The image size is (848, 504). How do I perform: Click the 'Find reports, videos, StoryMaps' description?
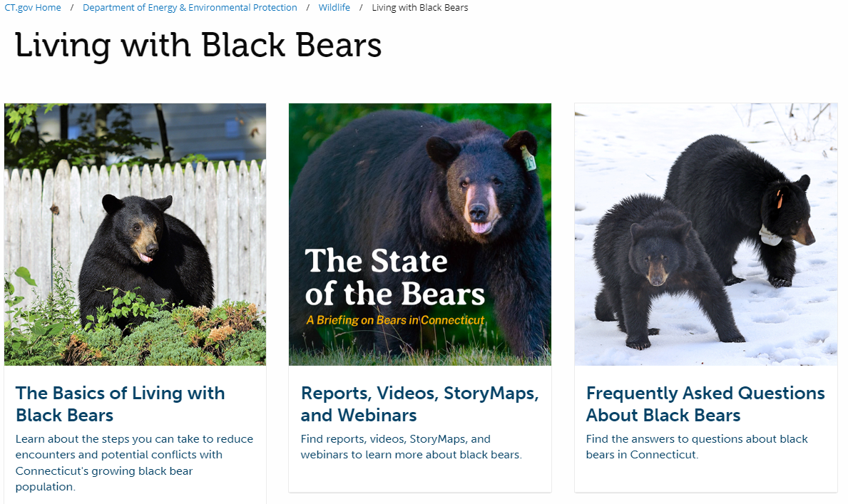pos(411,447)
